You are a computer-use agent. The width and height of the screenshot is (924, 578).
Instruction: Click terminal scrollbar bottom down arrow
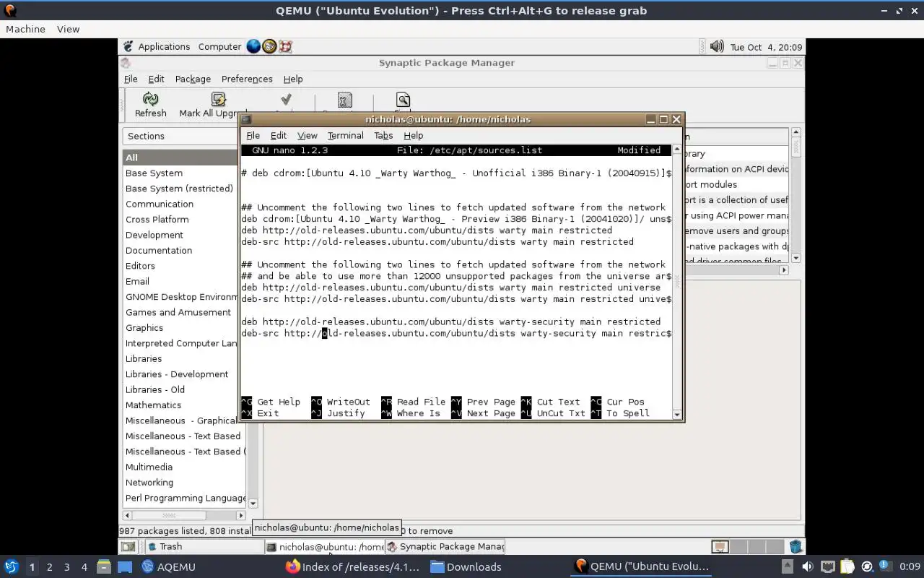point(676,414)
